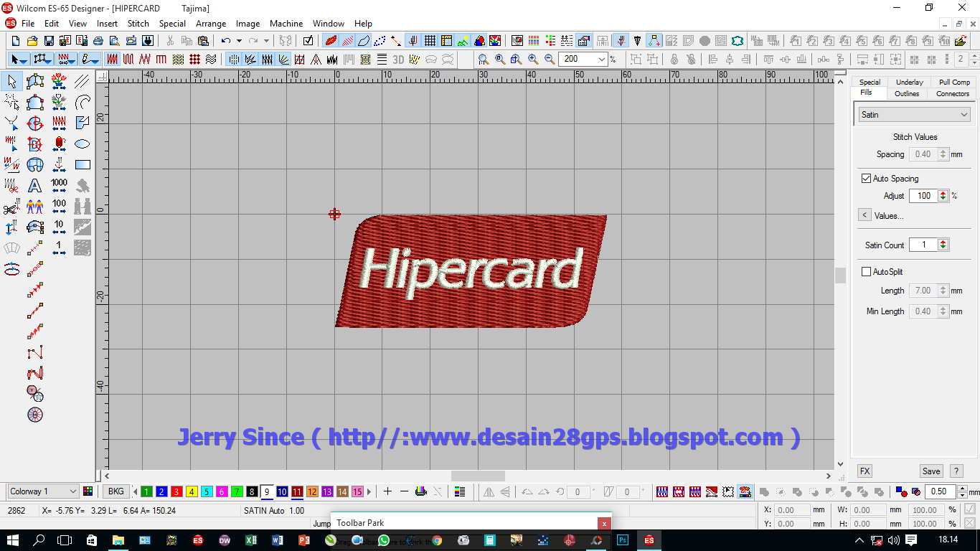This screenshot has height=551, width=980.
Task: Switch to the Underlay tab
Action: pyautogui.click(x=910, y=82)
